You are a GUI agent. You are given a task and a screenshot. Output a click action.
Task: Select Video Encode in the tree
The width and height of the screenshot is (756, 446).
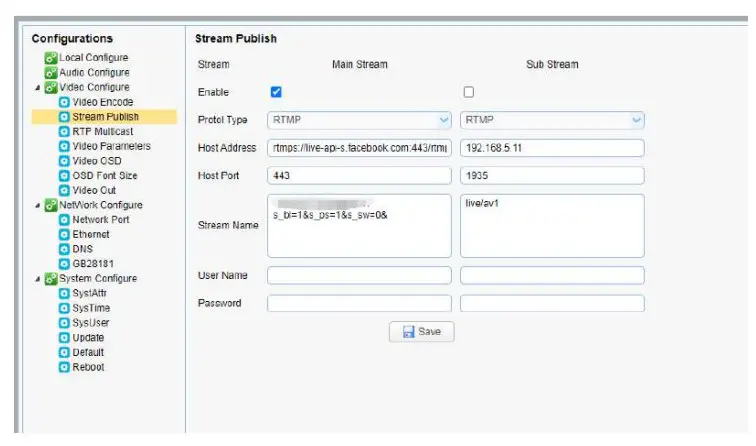[103, 102]
